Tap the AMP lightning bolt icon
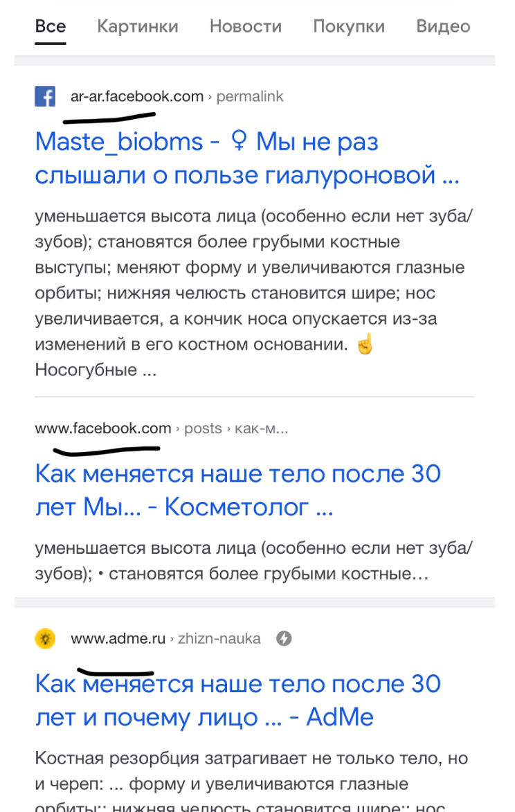The width and height of the screenshot is (515, 812). [284, 638]
